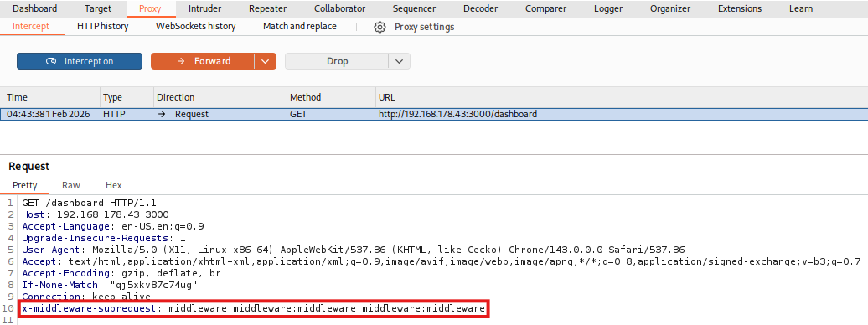Select the Comparer tab
868x325 pixels.
click(x=545, y=8)
